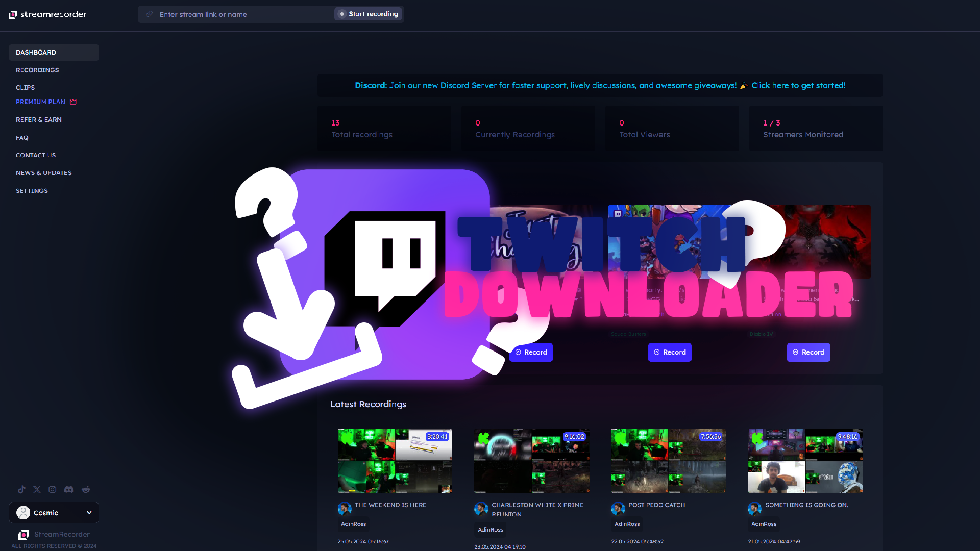Click the link icon in stream input

coord(149,14)
